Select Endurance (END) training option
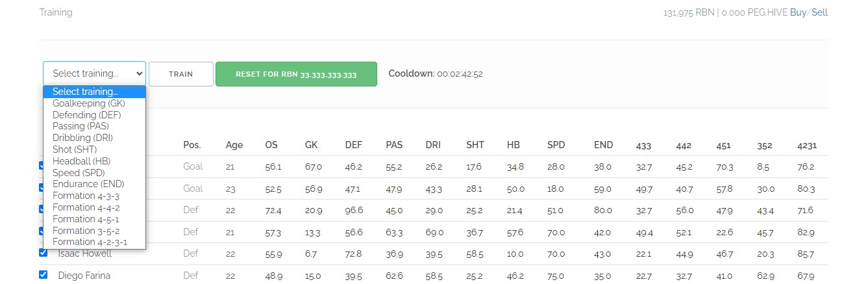This screenshot has height=284, width=868. coord(95,184)
